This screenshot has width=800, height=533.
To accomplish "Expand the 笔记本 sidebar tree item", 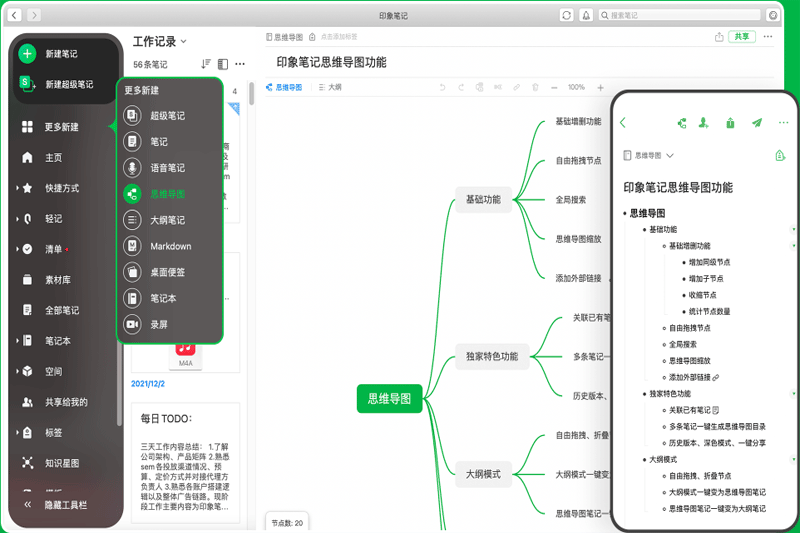I will pyautogui.click(x=17, y=341).
